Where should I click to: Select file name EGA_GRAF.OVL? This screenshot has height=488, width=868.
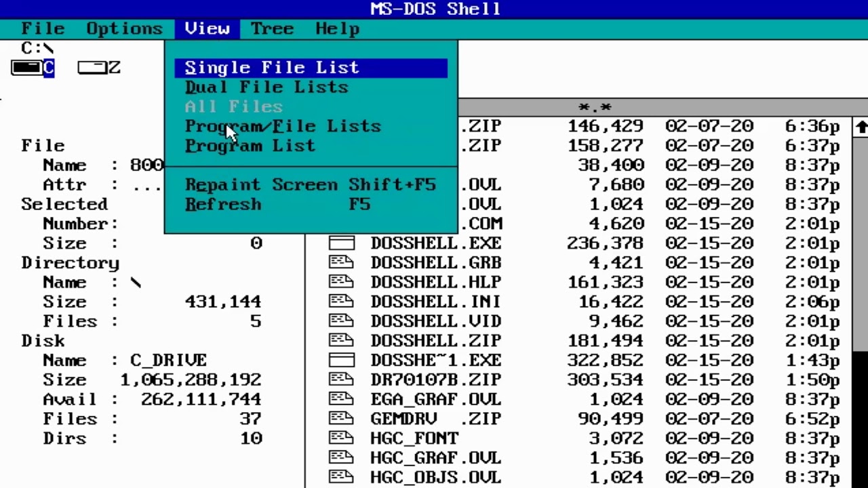tap(436, 400)
